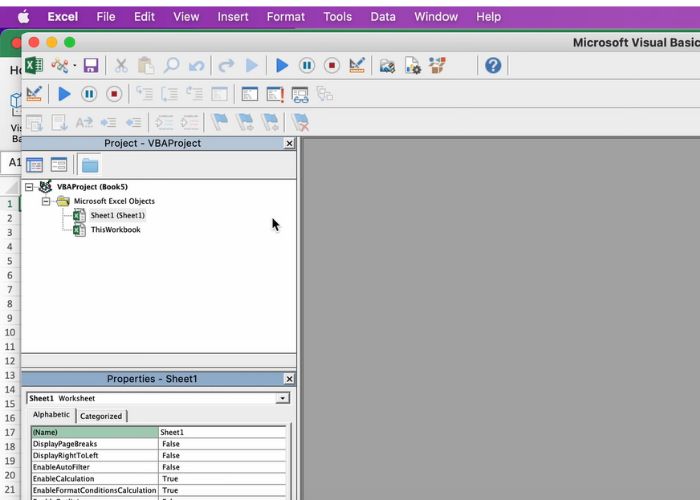The height and width of the screenshot is (500, 700).
Task: Click the Cut scissors icon
Action: point(121,66)
